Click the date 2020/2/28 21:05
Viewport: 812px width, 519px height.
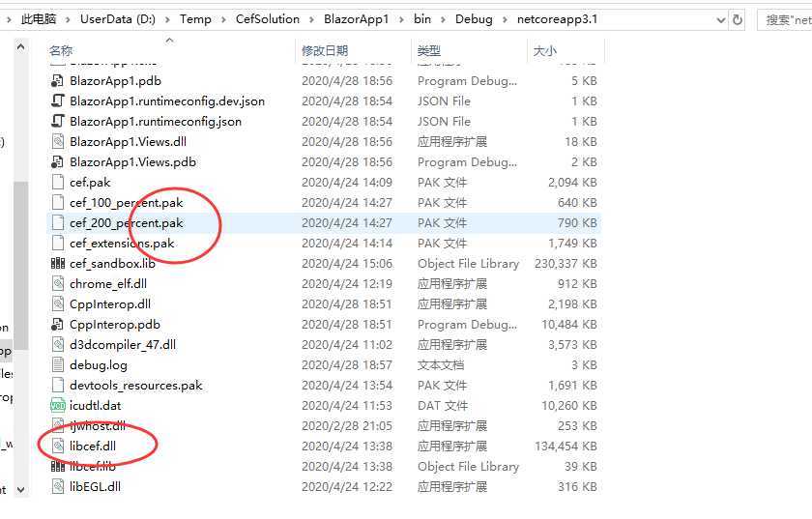(347, 426)
